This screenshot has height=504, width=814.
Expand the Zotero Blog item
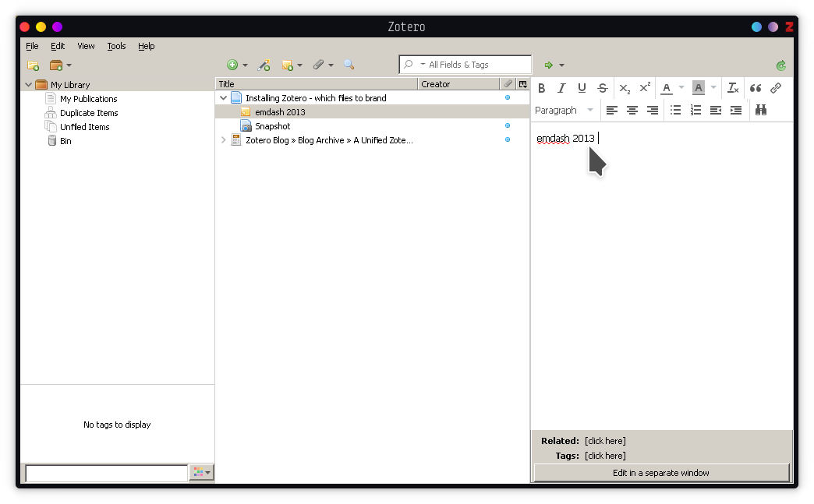coord(224,140)
